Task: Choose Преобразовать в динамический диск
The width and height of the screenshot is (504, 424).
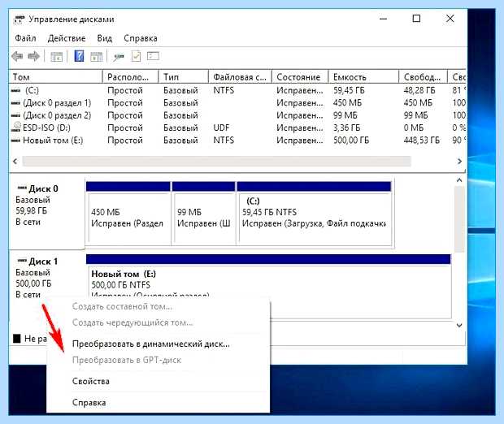Action: (151, 344)
